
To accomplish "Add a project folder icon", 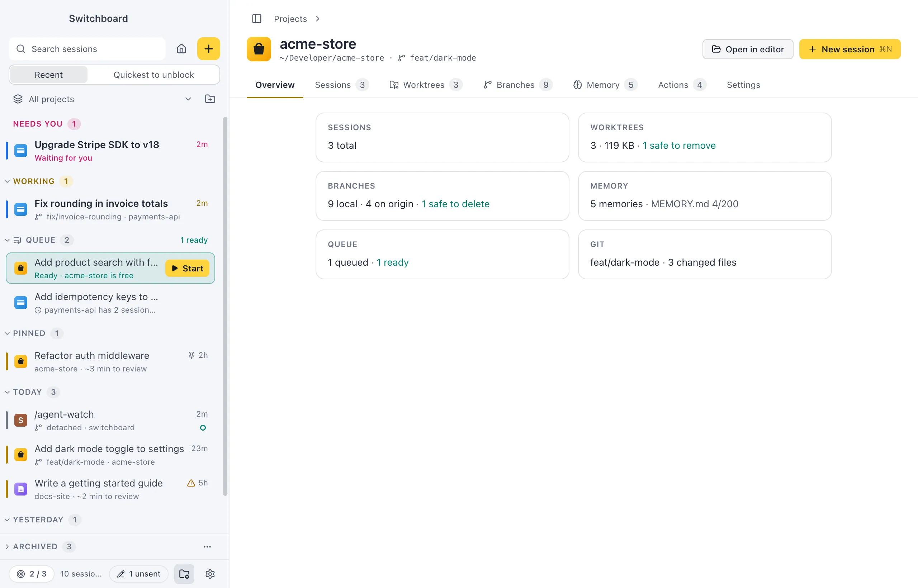I will tap(210, 99).
